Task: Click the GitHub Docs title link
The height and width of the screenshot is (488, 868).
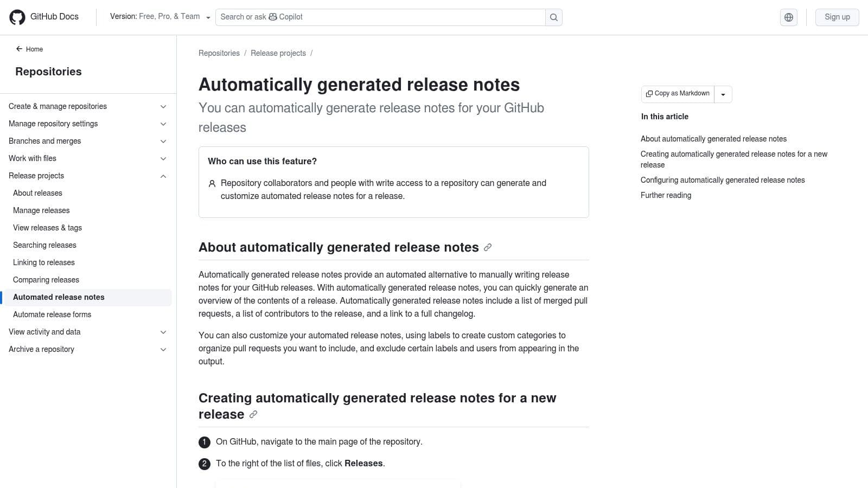Action: 54,17
